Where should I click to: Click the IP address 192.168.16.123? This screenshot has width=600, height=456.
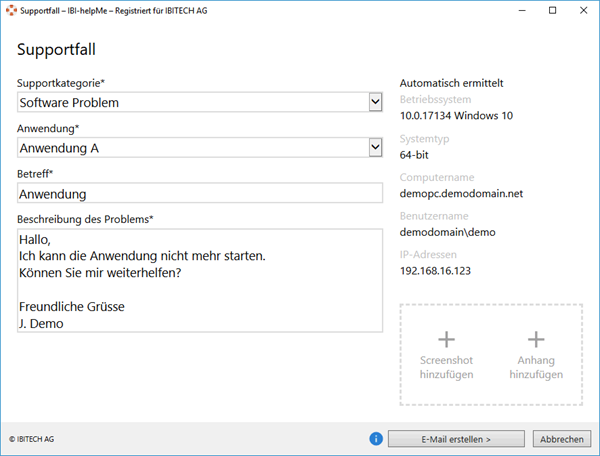435,270
